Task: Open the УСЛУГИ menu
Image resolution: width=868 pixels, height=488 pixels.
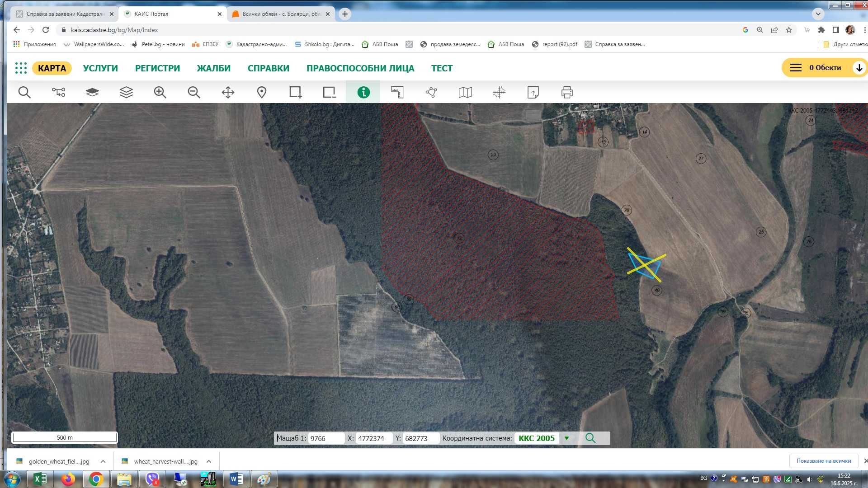Action: [100, 68]
